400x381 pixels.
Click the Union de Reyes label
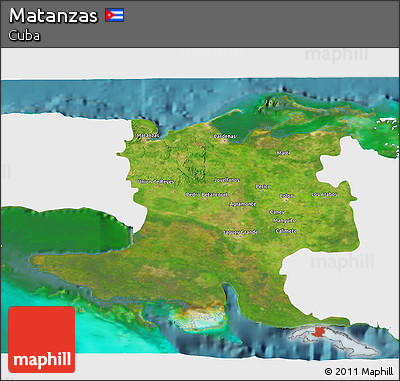click(156, 182)
